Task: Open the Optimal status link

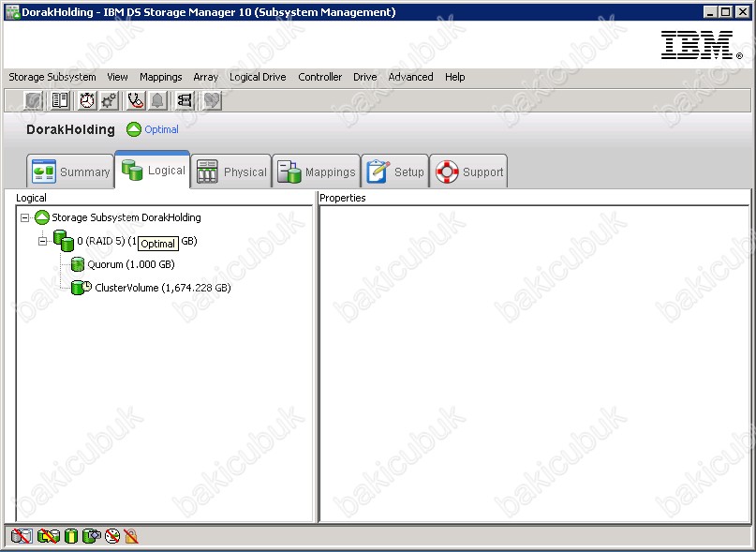Action: point(161,129)
